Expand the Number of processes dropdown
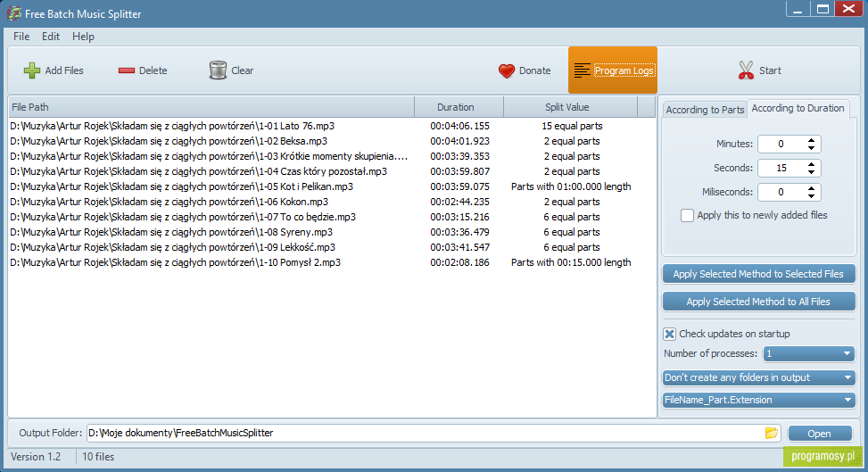The width and height of the screenshot is (868, 472). [809, 353]
